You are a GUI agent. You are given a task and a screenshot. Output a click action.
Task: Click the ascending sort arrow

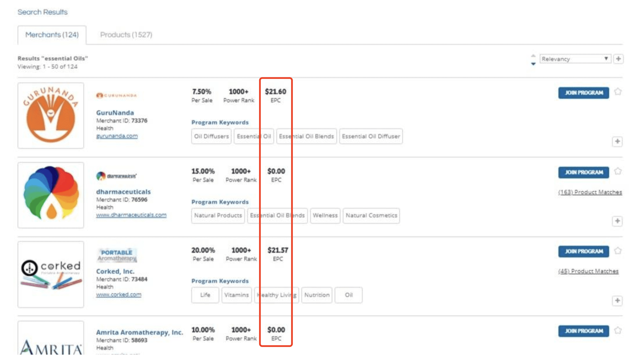(x=533, y=55)
